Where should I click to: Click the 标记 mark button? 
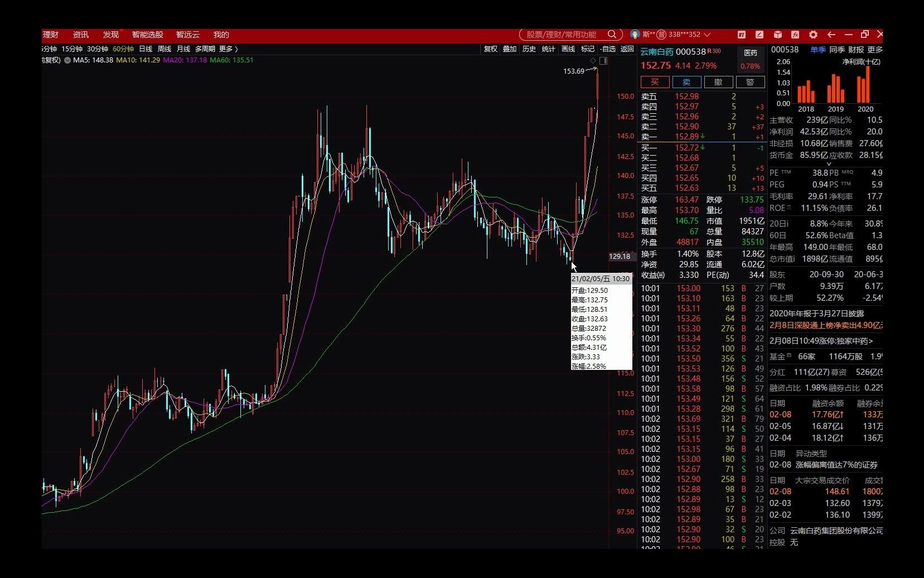[x=588, y=49]
